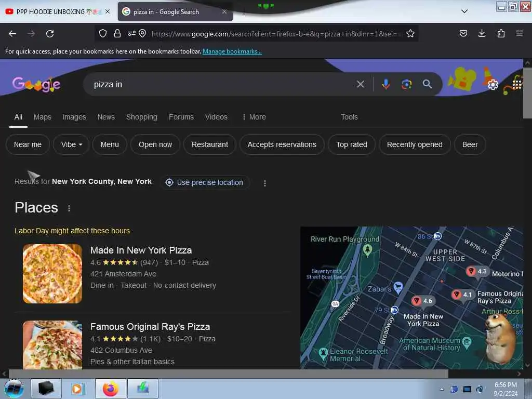The width and height of the screenshot is (532, 399).
Task: Switch to the Shopping search tab
Action: (x=141, y=117)
